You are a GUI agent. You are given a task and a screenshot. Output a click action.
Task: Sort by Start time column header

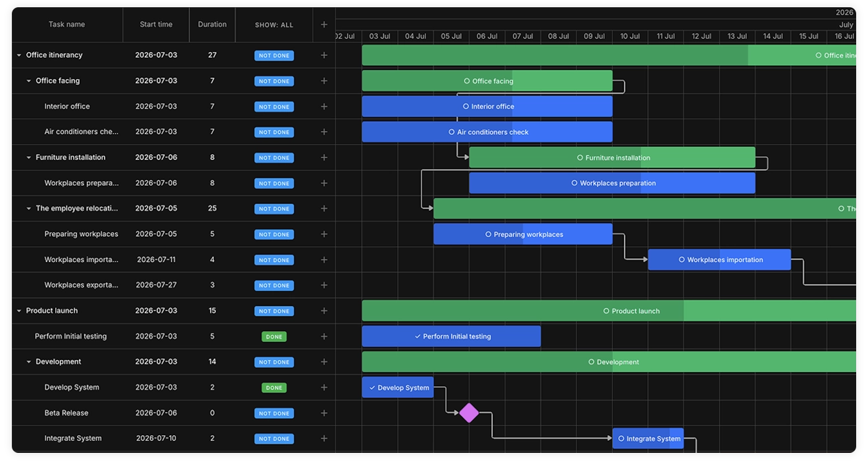click(157, 24)
